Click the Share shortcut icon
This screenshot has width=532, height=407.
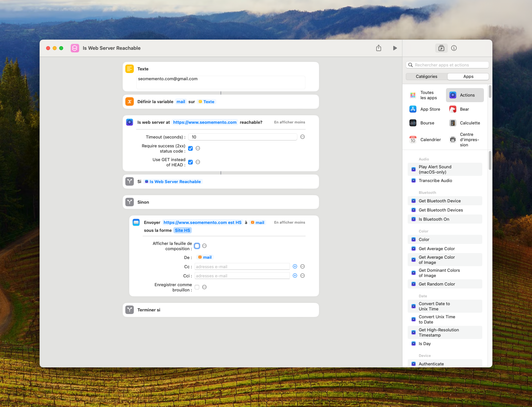coord(379,48)
